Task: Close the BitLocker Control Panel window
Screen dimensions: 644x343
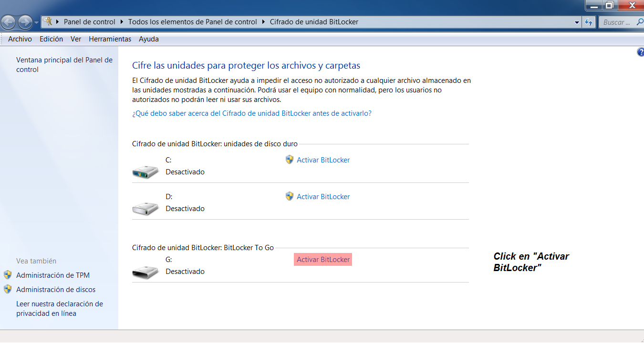Action: (631, 5)
